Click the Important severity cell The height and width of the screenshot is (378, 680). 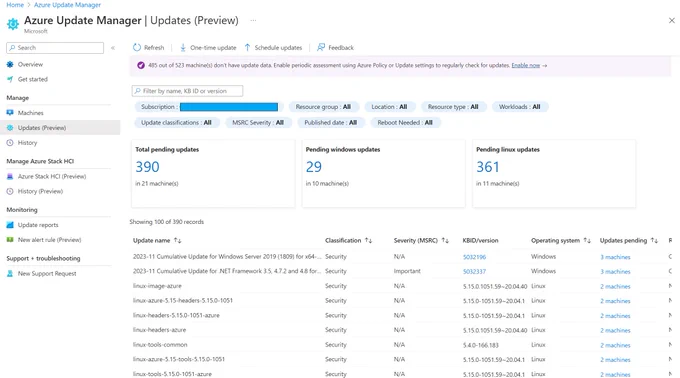pos(407,271)
